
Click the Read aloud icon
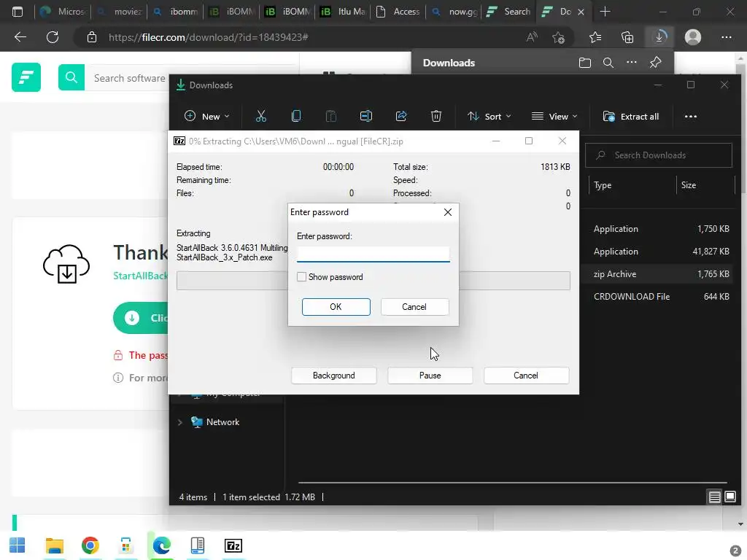[532, 37]
